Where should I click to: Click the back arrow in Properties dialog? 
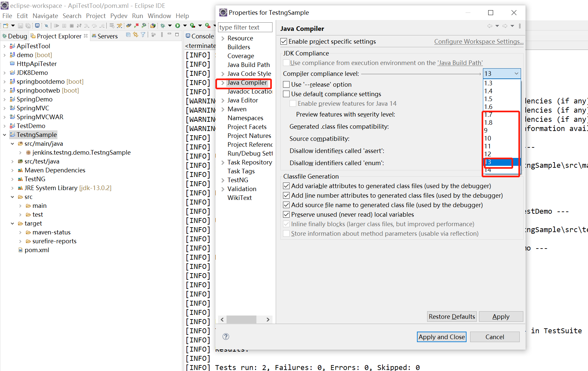tap(490, 26)
